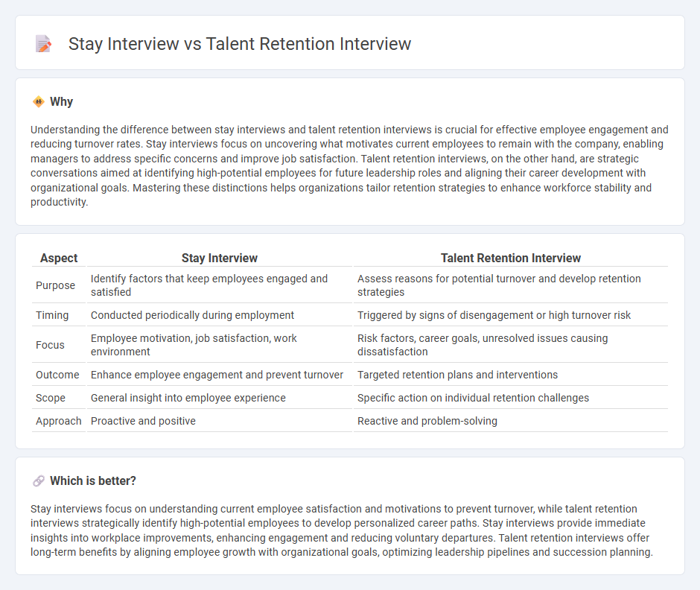Viewport: 700px width, 590px height.
Task: Select the Purpose row label
Action: 55,285
